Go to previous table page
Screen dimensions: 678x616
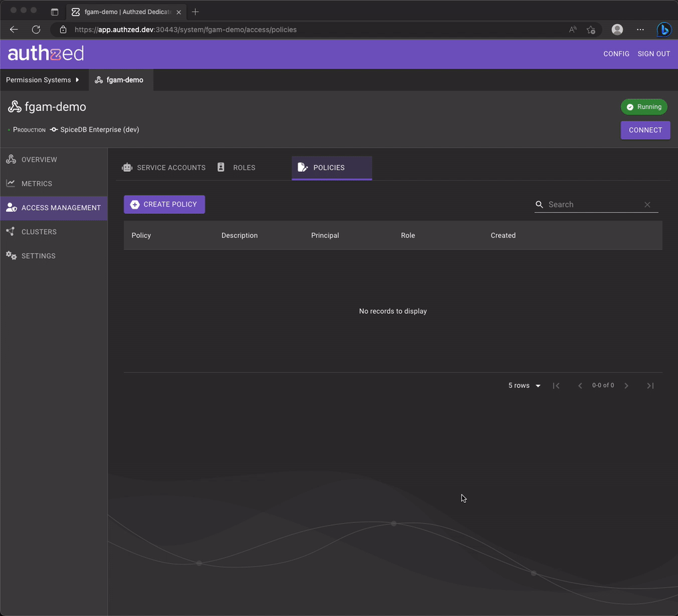(580, 385)
